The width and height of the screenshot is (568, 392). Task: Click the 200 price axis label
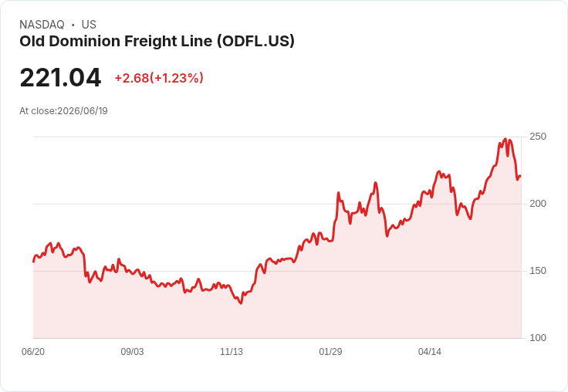(x=538, y=204)
